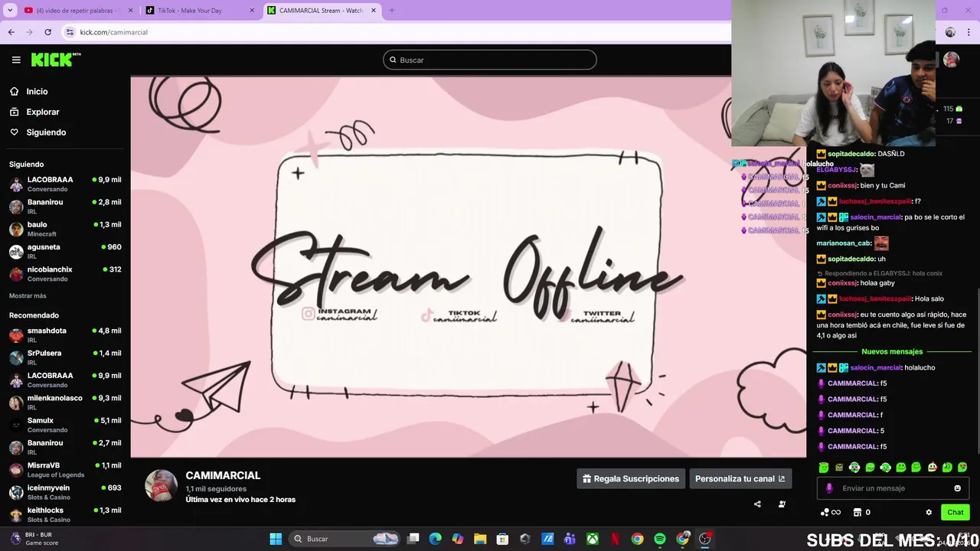Screen dimensions: 980x551
Task: Open followed channel agusneta
Action: click(x=65, y=251)
